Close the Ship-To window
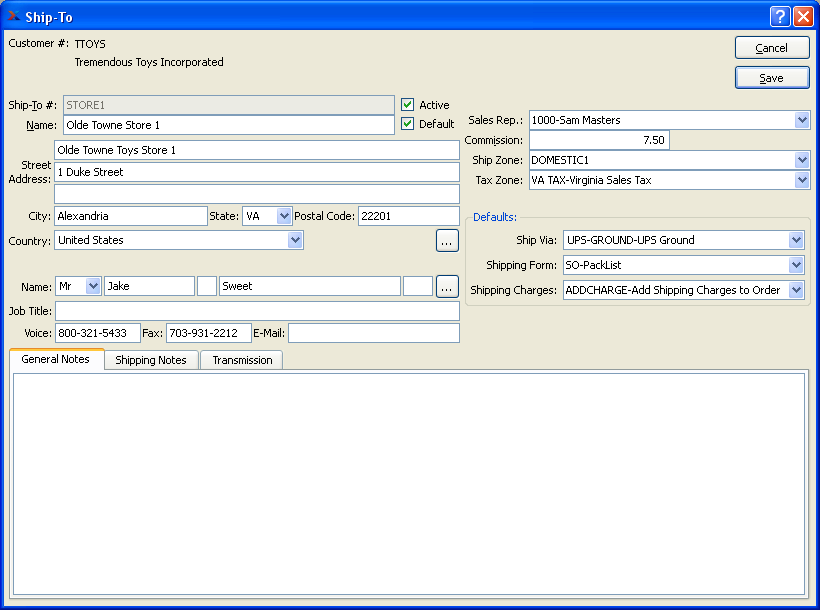 [803, 17]
